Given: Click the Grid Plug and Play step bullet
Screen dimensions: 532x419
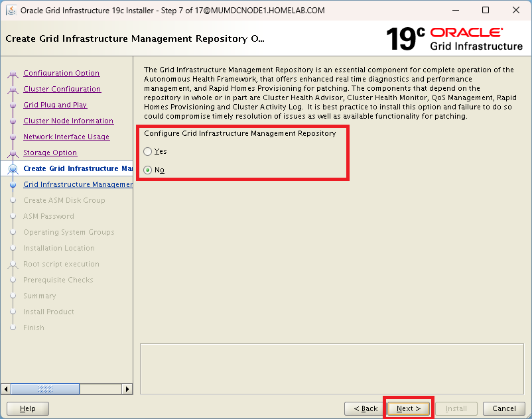Looking at the screenshot, I should point(12,105).
